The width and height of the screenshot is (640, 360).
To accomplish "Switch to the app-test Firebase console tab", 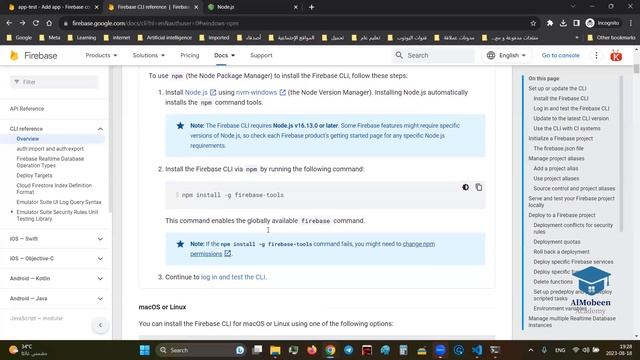I will 53,7.
